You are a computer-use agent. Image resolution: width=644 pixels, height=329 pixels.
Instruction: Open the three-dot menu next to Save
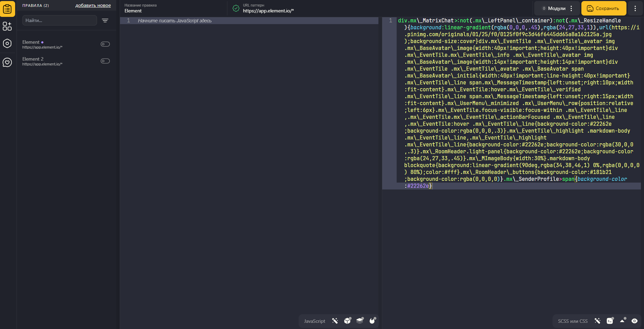tap(635, 8)
